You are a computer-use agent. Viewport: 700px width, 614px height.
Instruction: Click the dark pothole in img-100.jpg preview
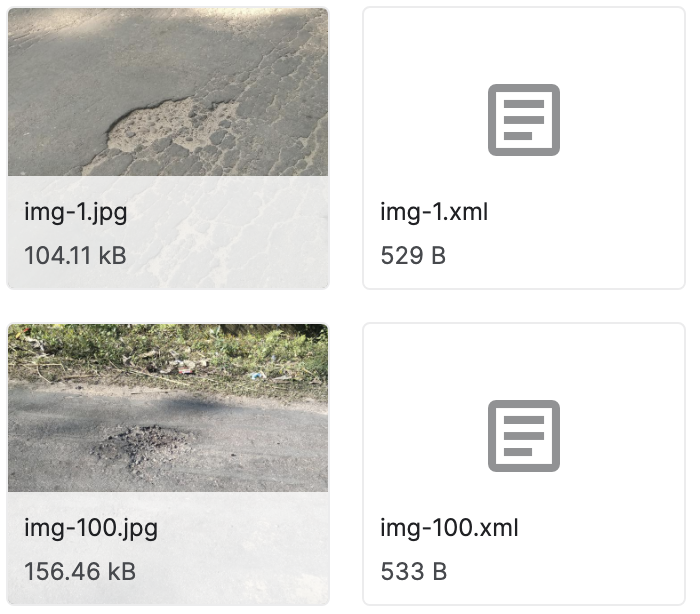[145, 447]
